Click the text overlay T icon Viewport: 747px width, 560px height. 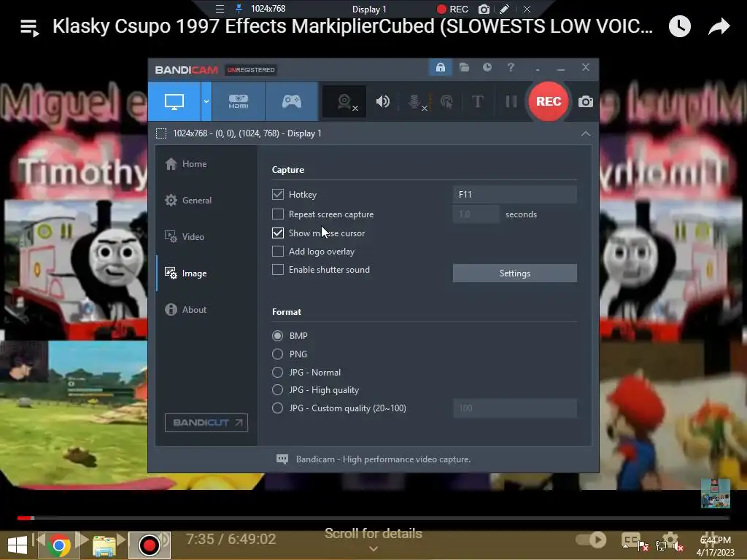477,101
